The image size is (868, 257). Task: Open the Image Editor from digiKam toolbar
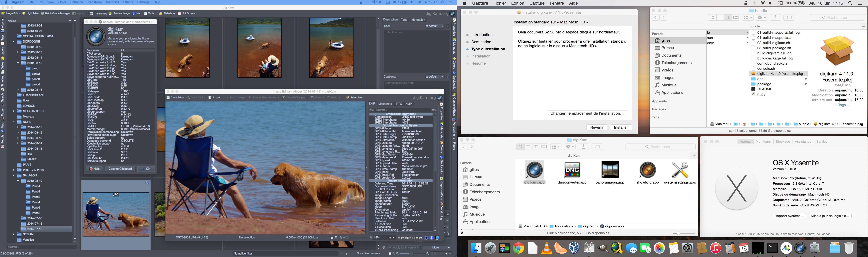pyautogui.click(x=11, y=13)
